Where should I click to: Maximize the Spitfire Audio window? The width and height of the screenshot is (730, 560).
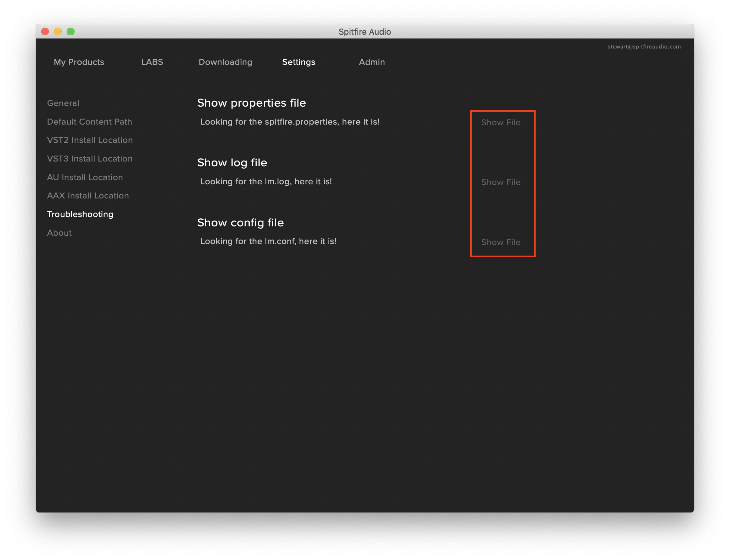point(71,31)
